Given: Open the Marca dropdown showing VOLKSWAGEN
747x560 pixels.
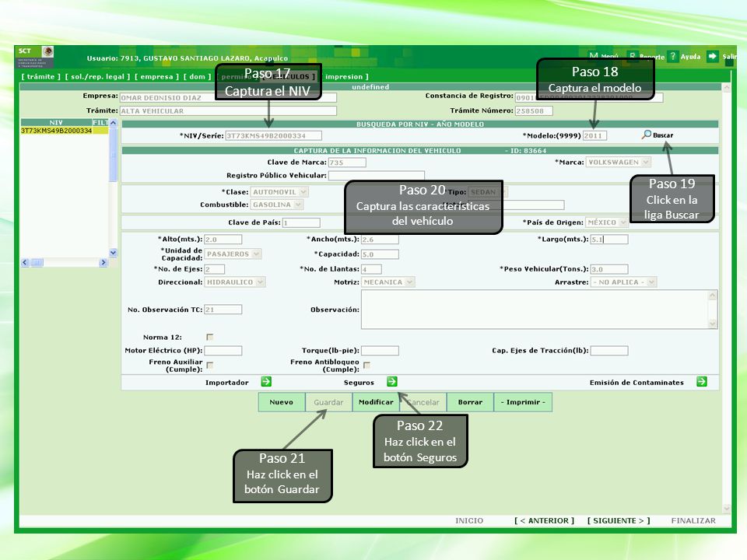Looking at the screenshot, I should coord(619,163).
